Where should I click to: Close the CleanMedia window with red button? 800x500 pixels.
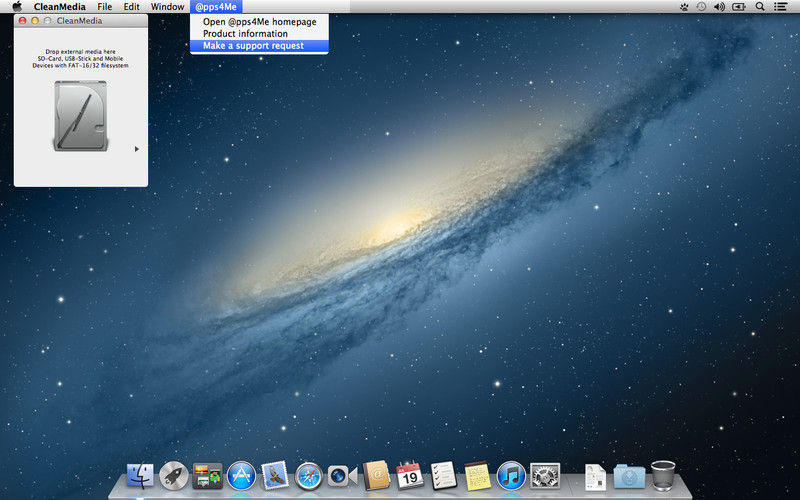coord(22,21)
